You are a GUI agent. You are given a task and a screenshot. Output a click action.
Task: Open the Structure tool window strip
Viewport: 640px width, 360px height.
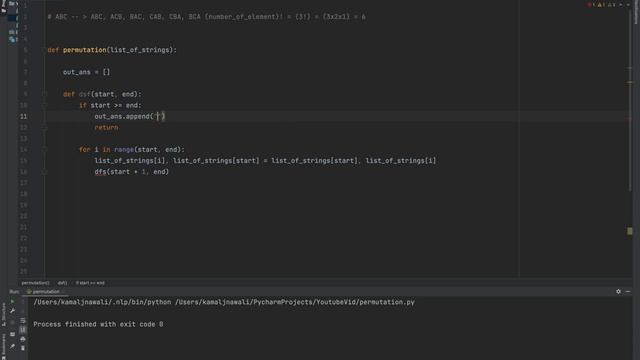(x=4, y=314)
